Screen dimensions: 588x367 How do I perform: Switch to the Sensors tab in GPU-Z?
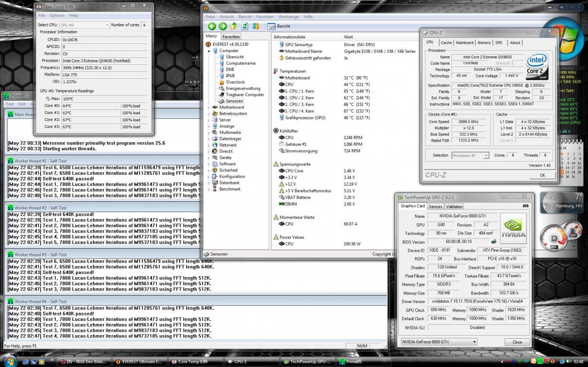click(435, 207)
